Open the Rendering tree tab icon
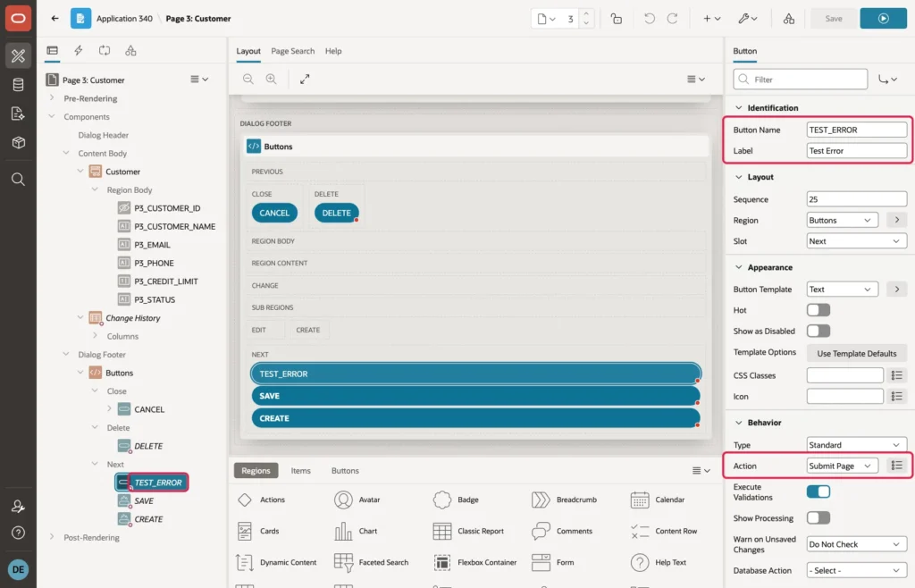 (x=53, y=51)
